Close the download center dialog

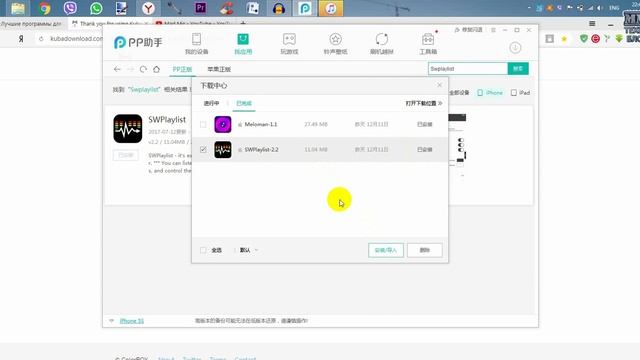coord(439,85)
